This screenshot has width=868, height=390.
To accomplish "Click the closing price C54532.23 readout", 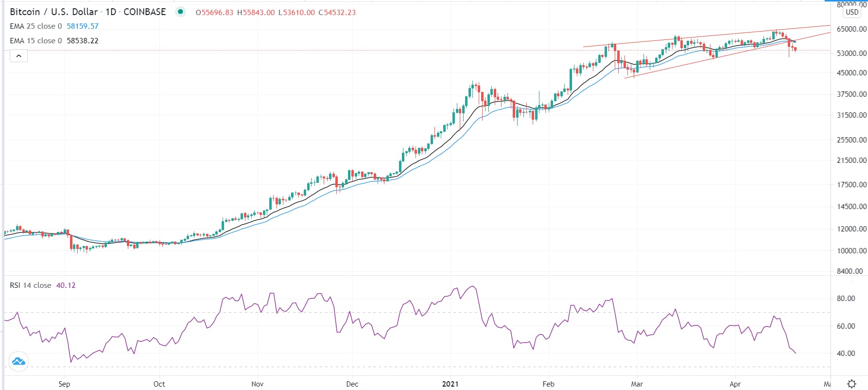I will [x=337, y=13].
